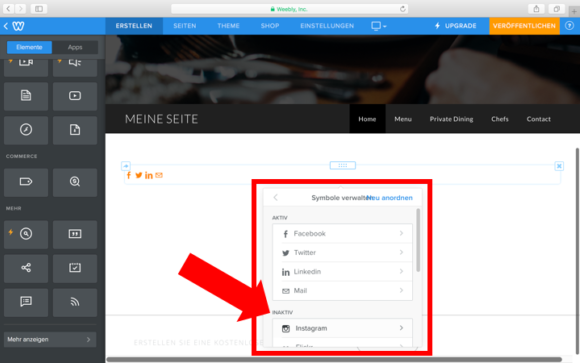Add the document element from sidebar
The image size is (580, 363).
(x=26, y=96)
